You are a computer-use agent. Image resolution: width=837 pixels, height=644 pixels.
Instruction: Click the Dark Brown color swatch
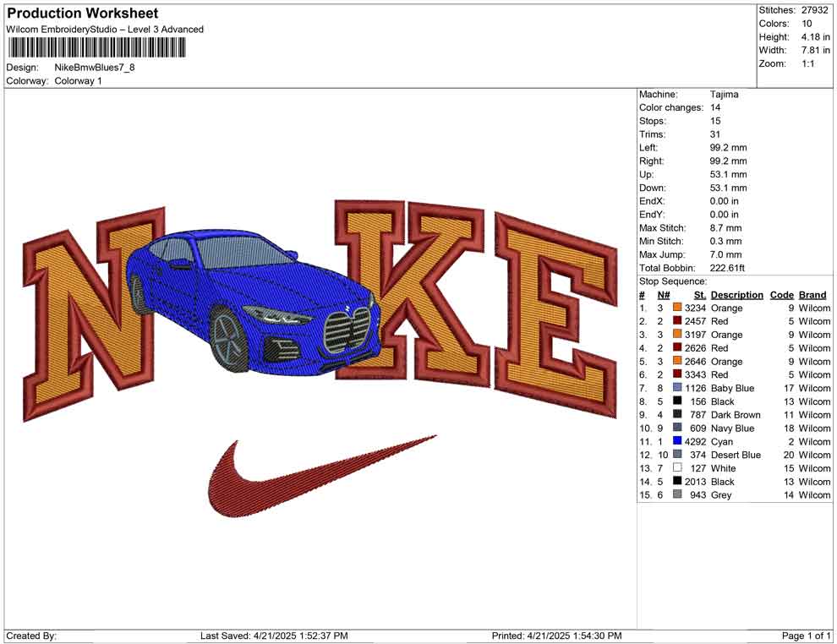[x=677, y=414]
